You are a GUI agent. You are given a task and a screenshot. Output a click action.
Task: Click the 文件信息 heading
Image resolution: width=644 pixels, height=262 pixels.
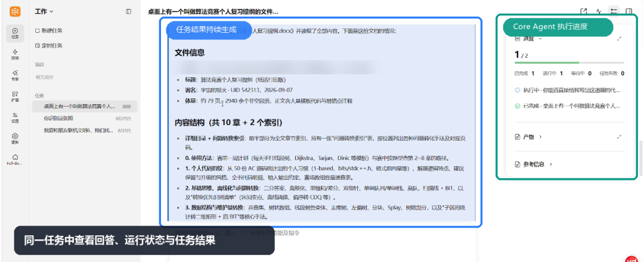pos(190,52)
